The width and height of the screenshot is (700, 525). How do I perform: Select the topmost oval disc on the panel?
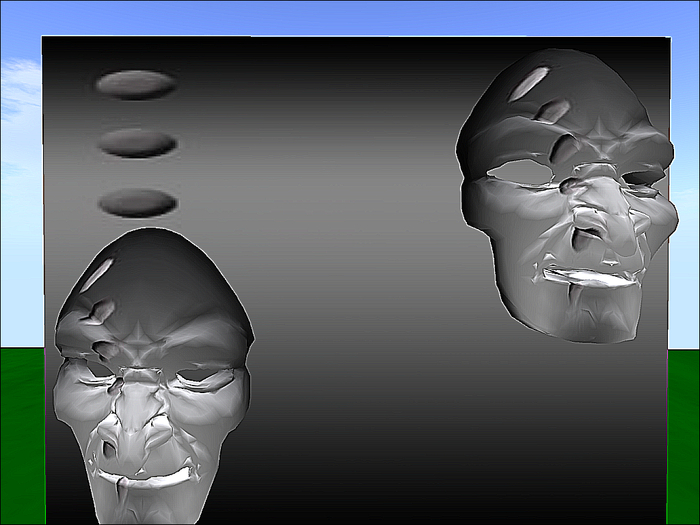click(135, 84)
